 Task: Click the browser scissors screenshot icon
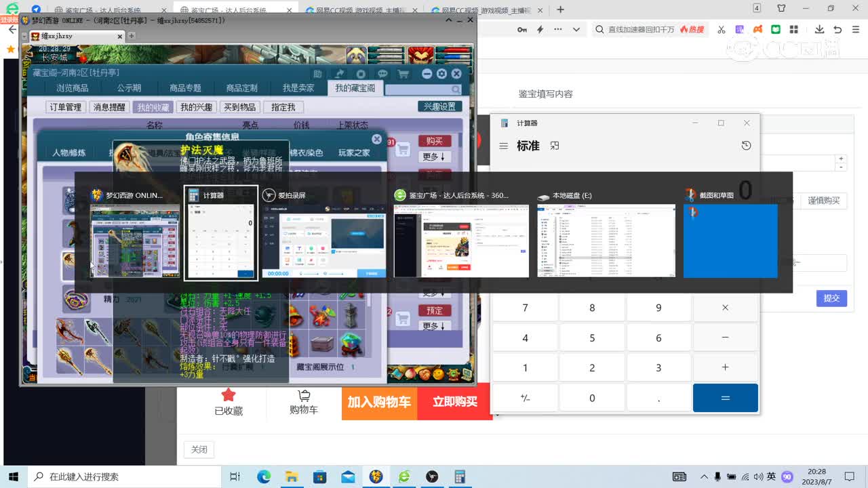tap(721, 29)
